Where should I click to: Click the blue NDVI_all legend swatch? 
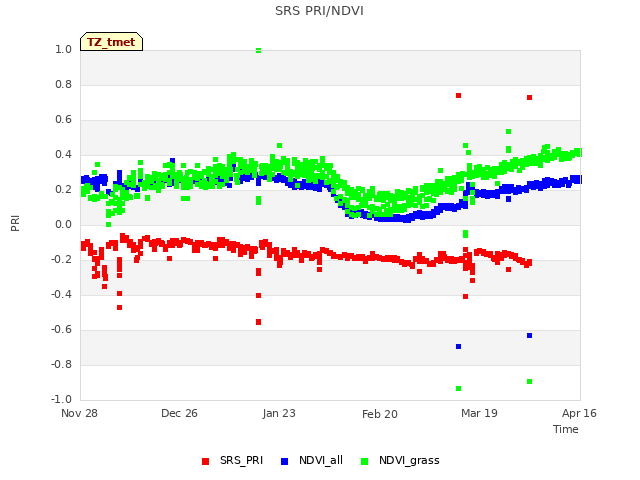[x=284, y=461]
